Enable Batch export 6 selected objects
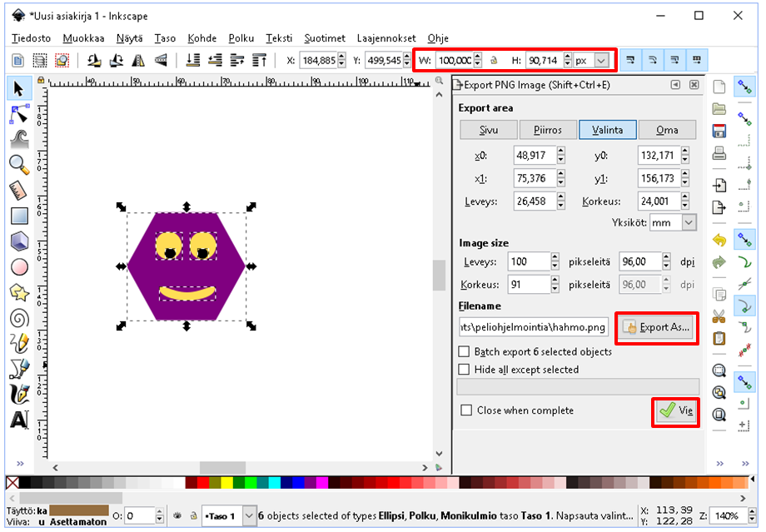 (x=465, y=352)
